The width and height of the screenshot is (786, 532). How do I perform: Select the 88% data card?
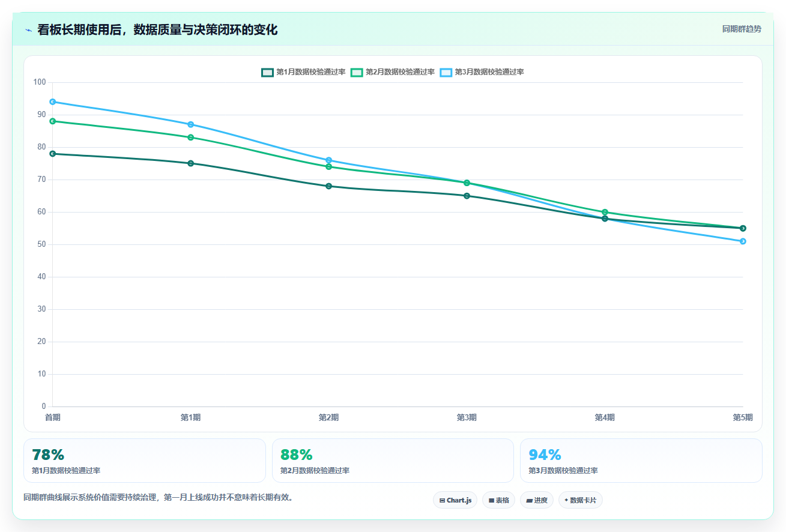[393, 461]
